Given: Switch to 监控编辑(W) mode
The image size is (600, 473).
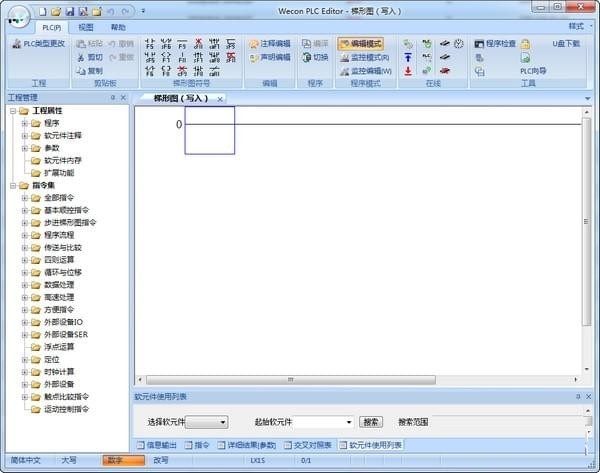Looking at the screenshot, I should coord(366,71).
